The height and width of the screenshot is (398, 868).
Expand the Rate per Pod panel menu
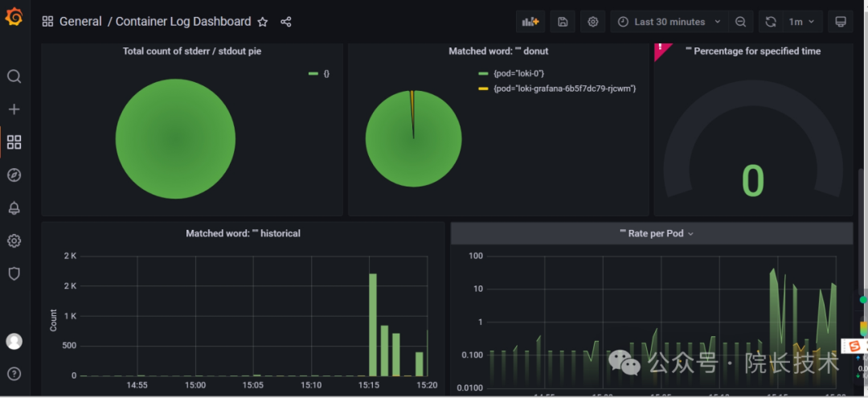click(690, 234)
